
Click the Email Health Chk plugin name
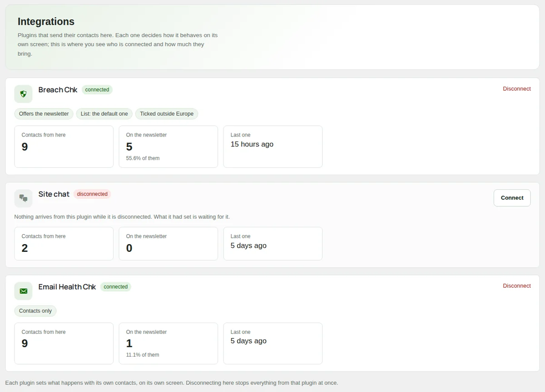coord(67,287)
